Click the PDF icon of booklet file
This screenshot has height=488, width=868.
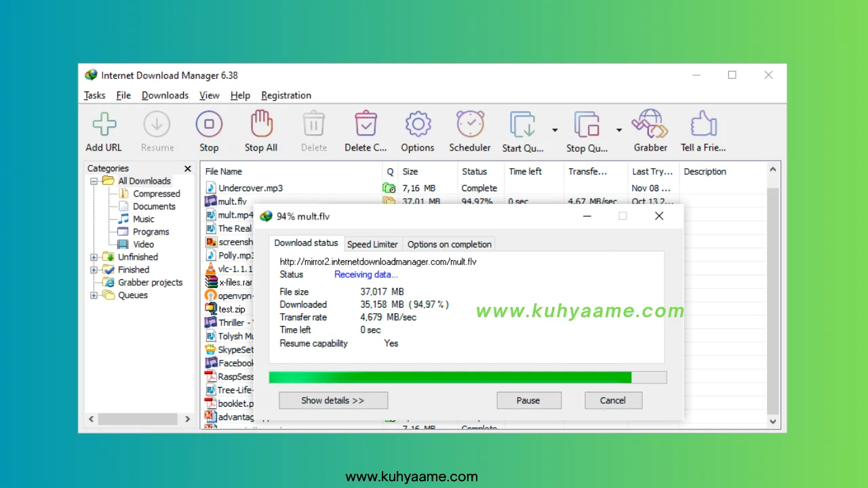point(211,403)
